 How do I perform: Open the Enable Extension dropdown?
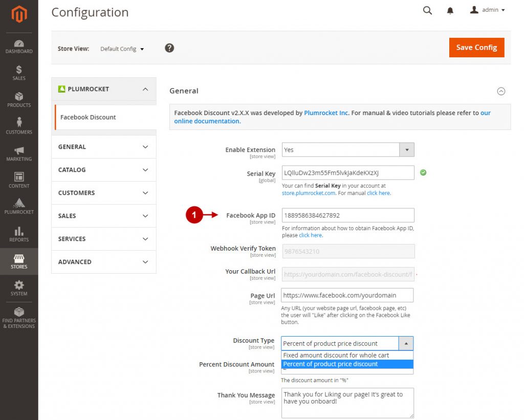(348, 150)
